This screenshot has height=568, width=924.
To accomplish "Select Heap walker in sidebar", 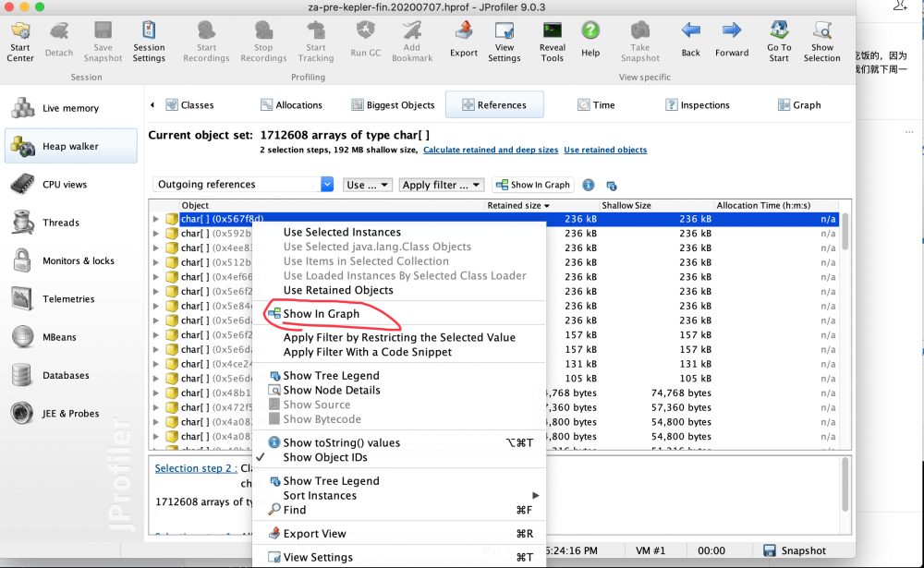I will pyautogui.click(x=71, y=146).
